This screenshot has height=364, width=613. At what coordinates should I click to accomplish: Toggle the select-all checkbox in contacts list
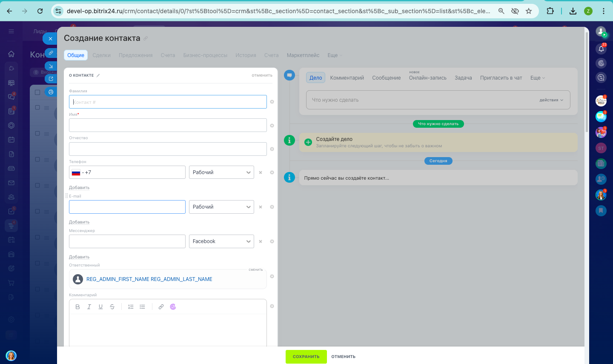pyautogui.click(x=37, y=92)
